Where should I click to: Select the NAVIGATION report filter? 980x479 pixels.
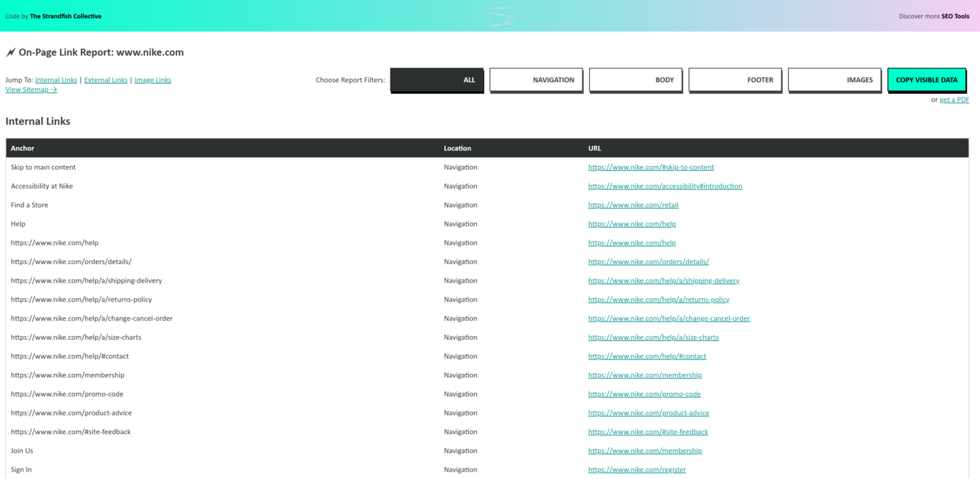(x=536, y=80)
